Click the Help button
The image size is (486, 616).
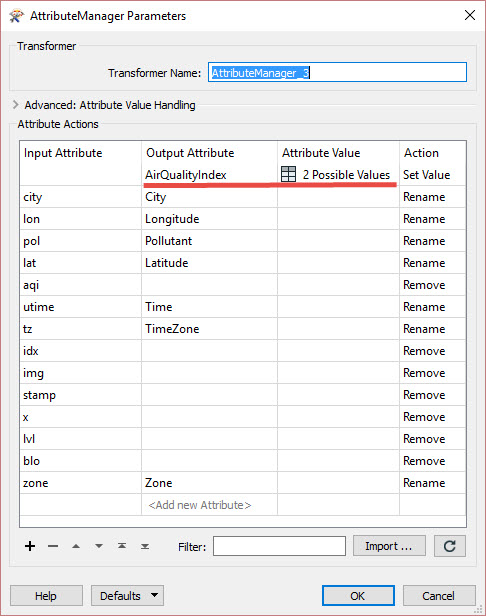[x=46, y=596]
